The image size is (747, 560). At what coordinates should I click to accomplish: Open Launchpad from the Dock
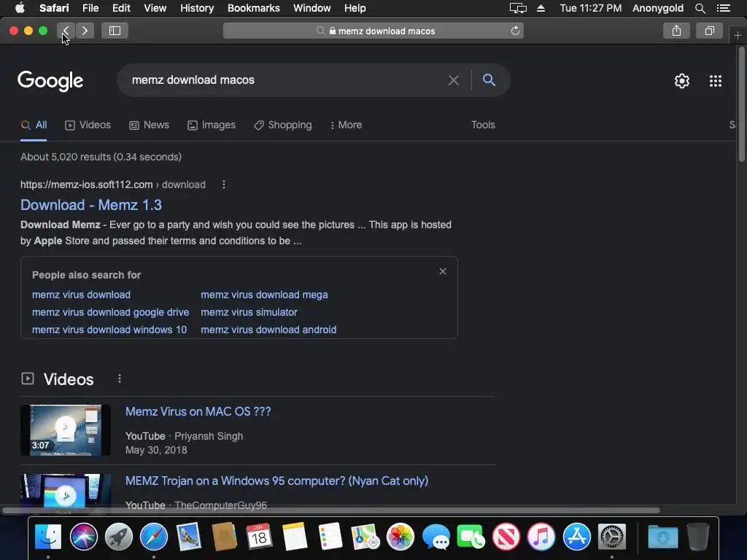tap(119, 537)
